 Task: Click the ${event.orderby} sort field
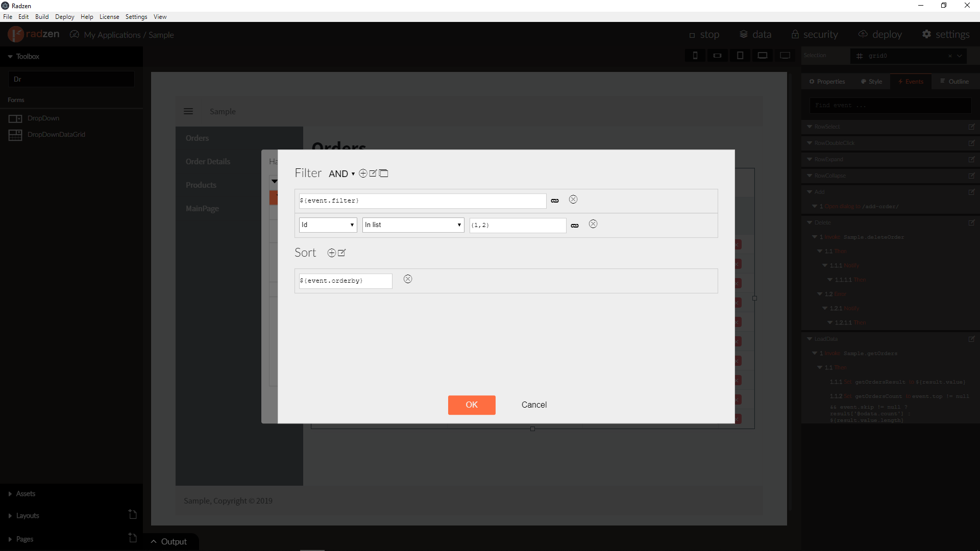pos(346,281)
